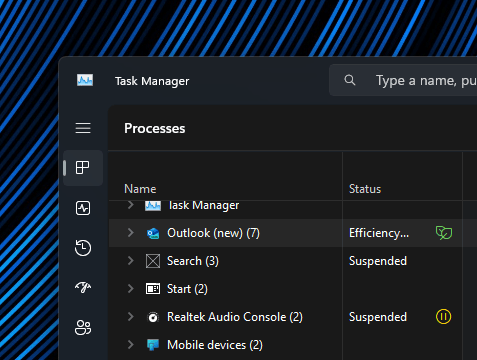This screenshot has width=477, height=360.
Task: Click the 'Processes' page heading
Action: point(155,129)
